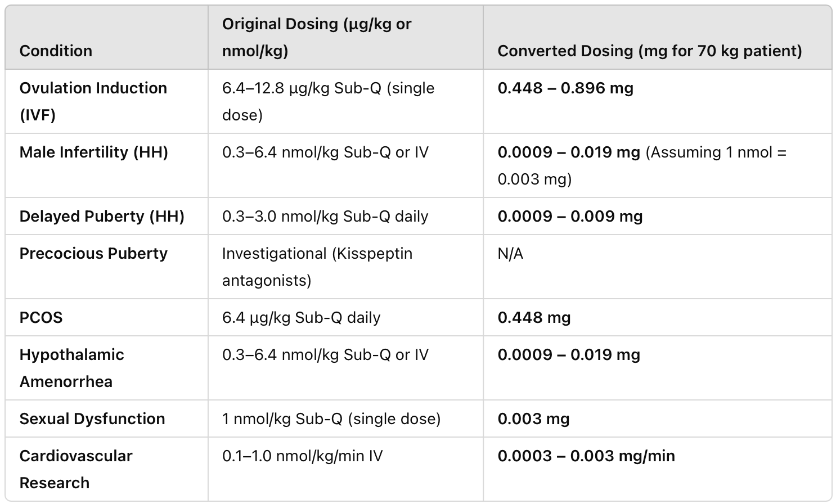The width and height of the screenshot is (836, 504).
Task: Click the Converted Dosing column header
Action: pyautogui.click(x=650, y=51)
